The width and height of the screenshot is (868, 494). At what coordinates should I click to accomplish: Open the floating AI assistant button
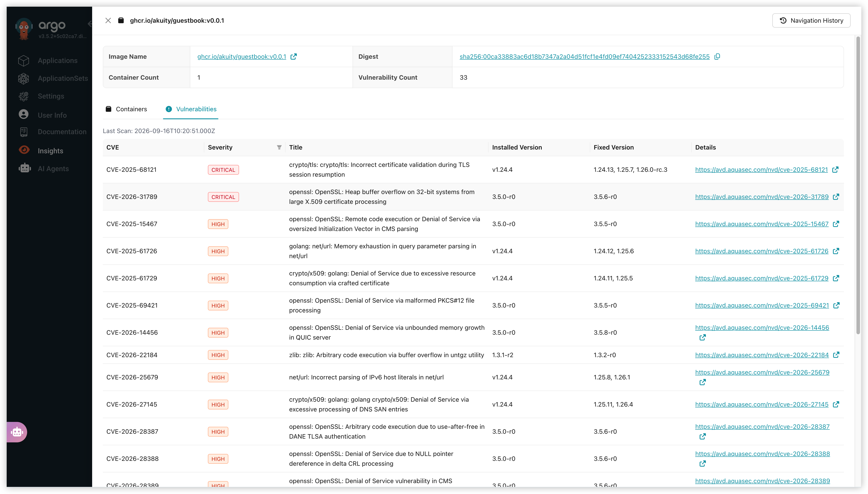pos(17,432)
